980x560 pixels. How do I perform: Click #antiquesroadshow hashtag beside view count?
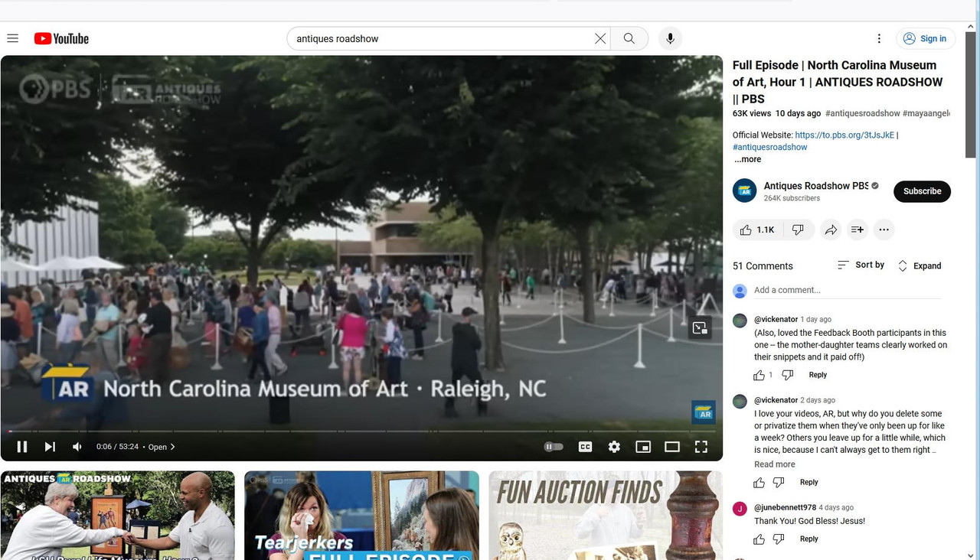863,113
